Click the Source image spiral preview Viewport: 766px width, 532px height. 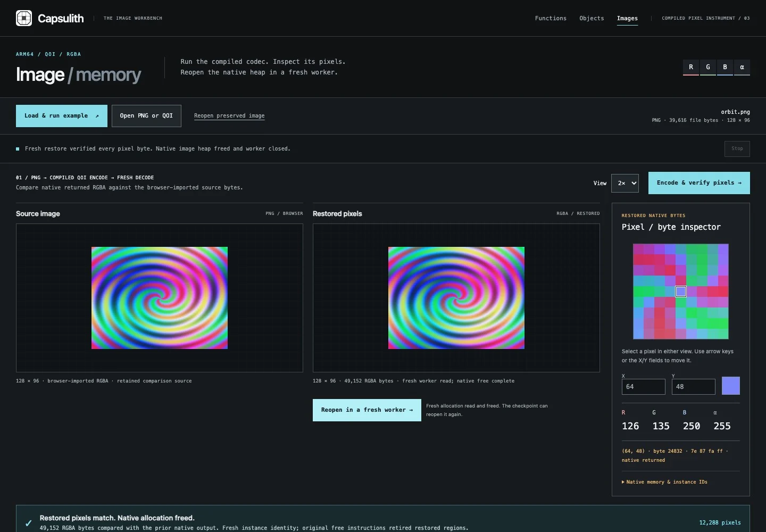[160, 298]
